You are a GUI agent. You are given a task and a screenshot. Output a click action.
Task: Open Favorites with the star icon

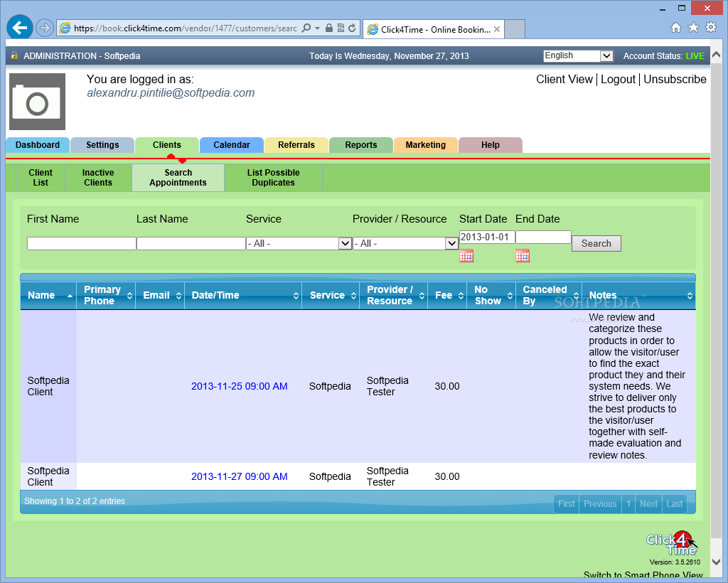pyautogui.click(x=693, y=28)
